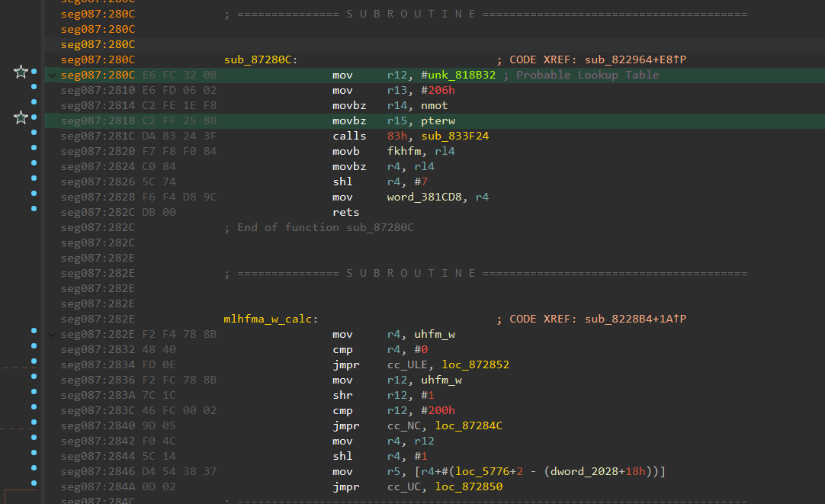Click the shl r4, #7 instruction
The image size is (825, 504).
click(x=380, y=181)
